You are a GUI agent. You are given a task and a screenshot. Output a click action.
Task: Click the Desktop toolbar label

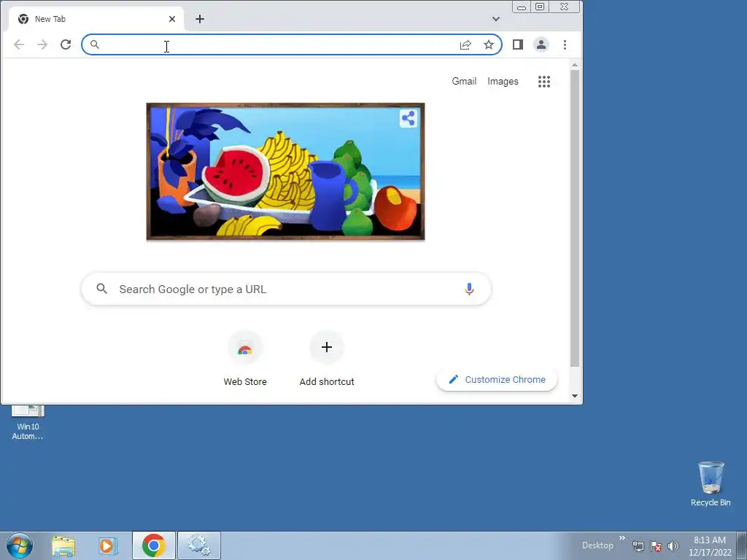pos(597,545)
